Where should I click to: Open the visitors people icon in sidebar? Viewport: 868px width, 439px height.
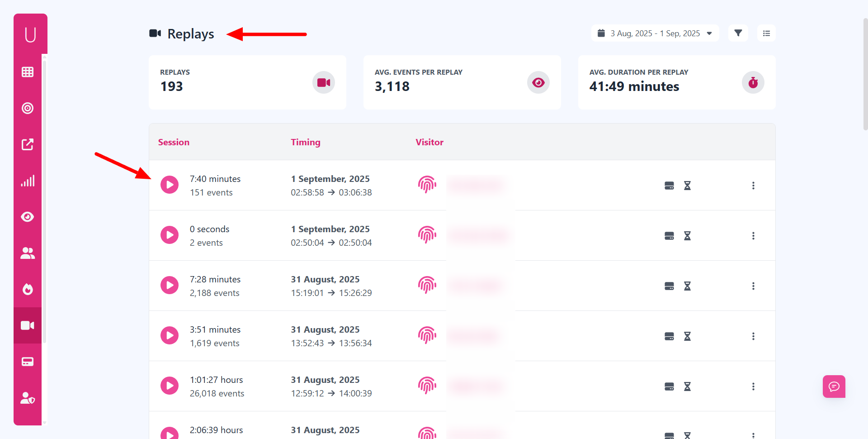coord(28,253)
